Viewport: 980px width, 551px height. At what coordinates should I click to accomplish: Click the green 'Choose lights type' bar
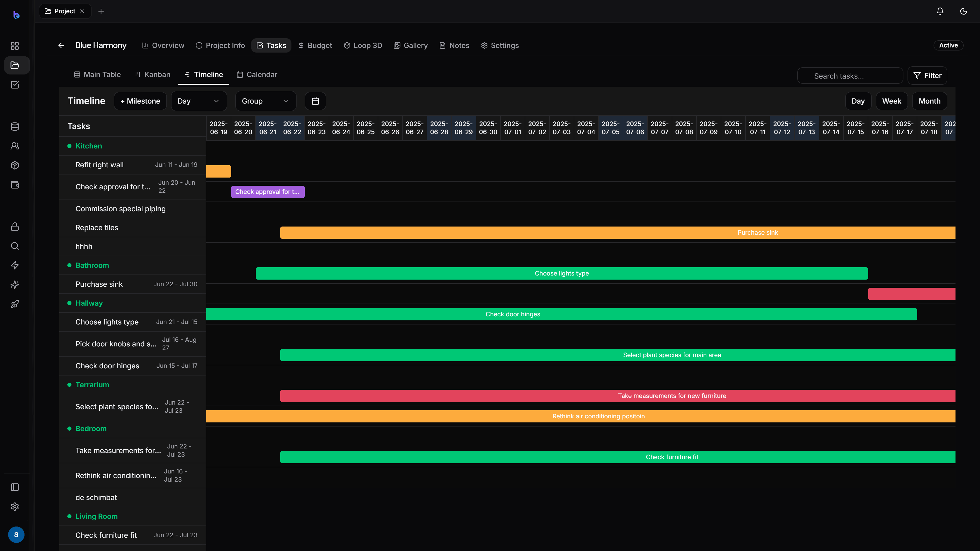562,273
